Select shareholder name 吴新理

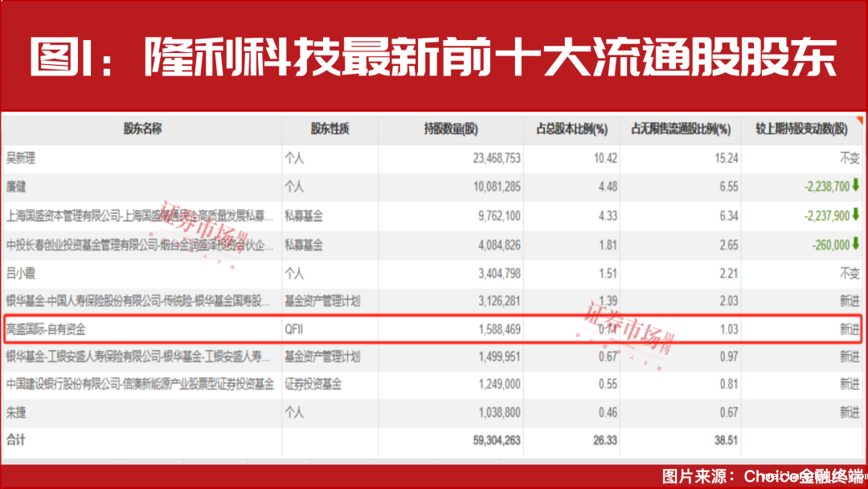[20, 158]
